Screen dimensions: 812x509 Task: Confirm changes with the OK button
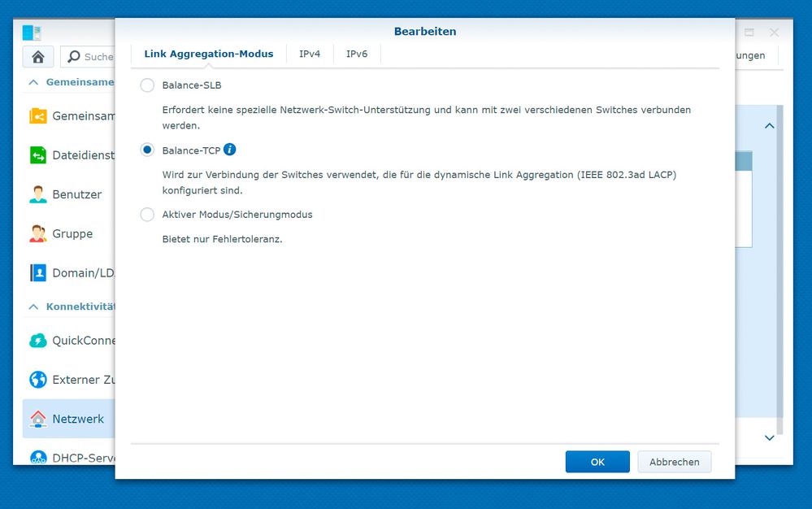click(x=597, y=461)
